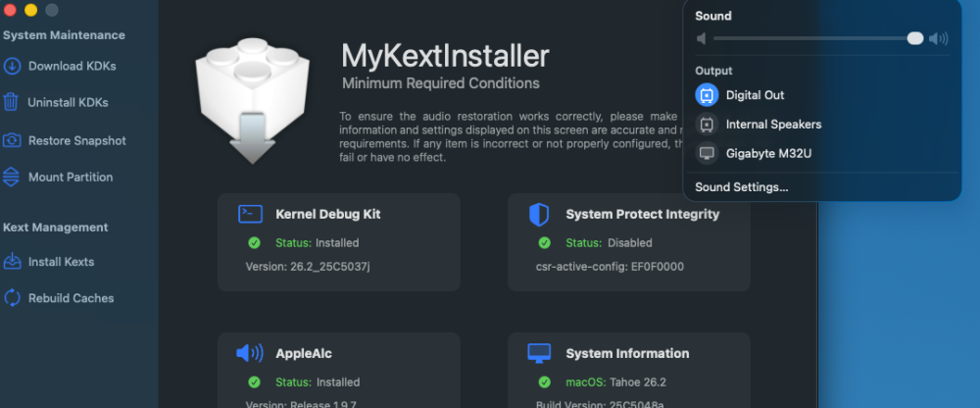Click Status: Installed under Kernel Debug Kit
980x408 pixels.
[x=318, y=243]
